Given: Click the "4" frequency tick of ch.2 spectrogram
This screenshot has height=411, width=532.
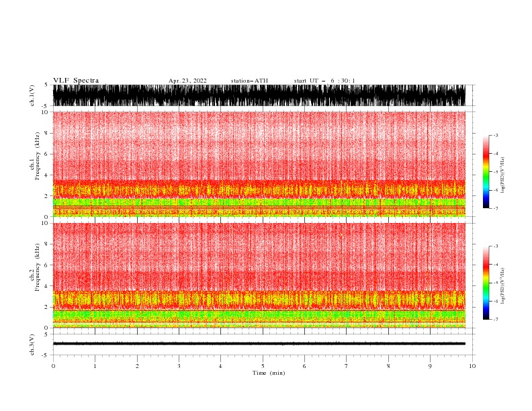Looking at the screenshot, I should coord(46,286).
